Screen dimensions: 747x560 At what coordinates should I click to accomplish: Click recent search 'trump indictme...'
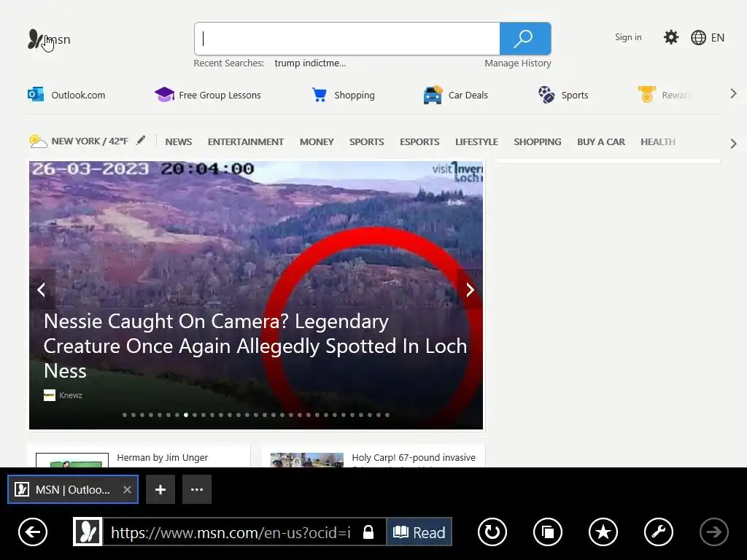(x=311, y=63)
